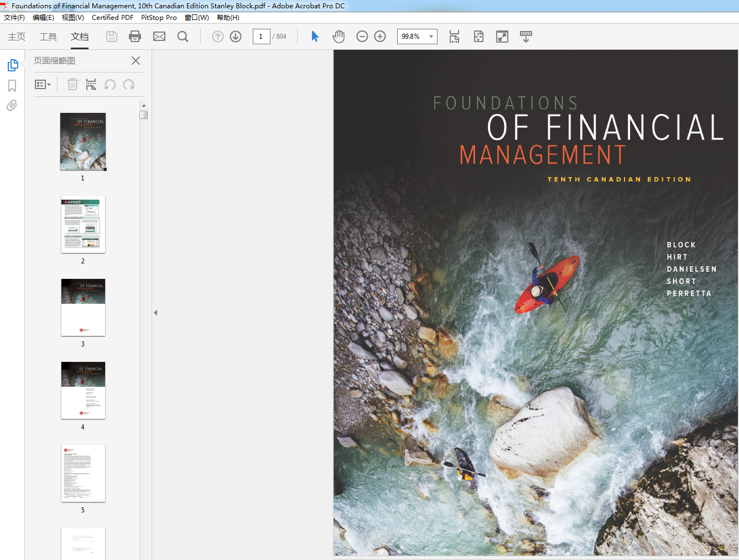Select the arrow Selection tool
Screen dimensions: 739x560
[x=315, y=37]
